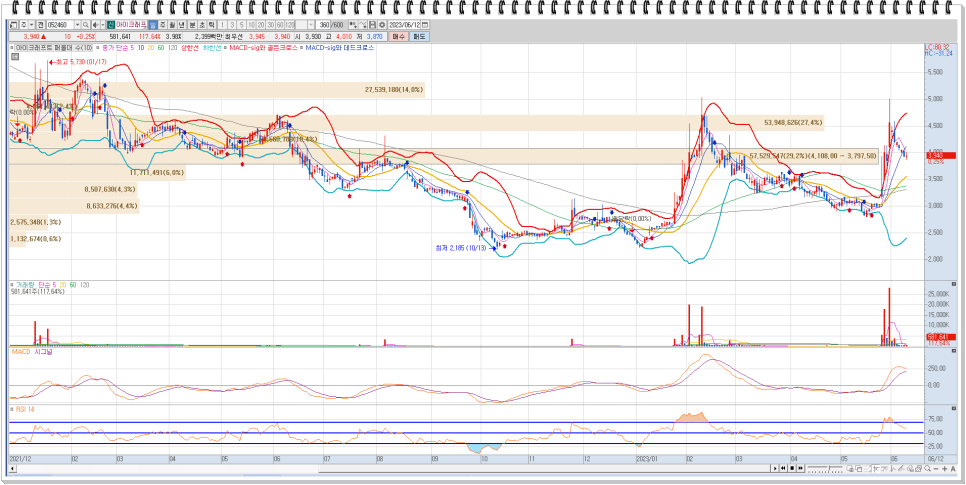Click the crosshair cursor tool icon at bottom
This screenshot has width=966, height=485.
pyautogui.click(x=876, y=469)
